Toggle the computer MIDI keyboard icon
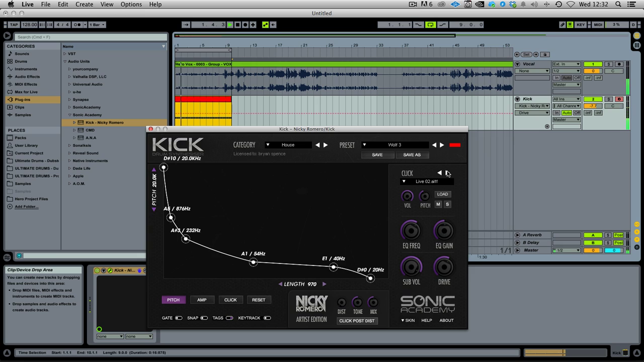 (x=570, y=25)
